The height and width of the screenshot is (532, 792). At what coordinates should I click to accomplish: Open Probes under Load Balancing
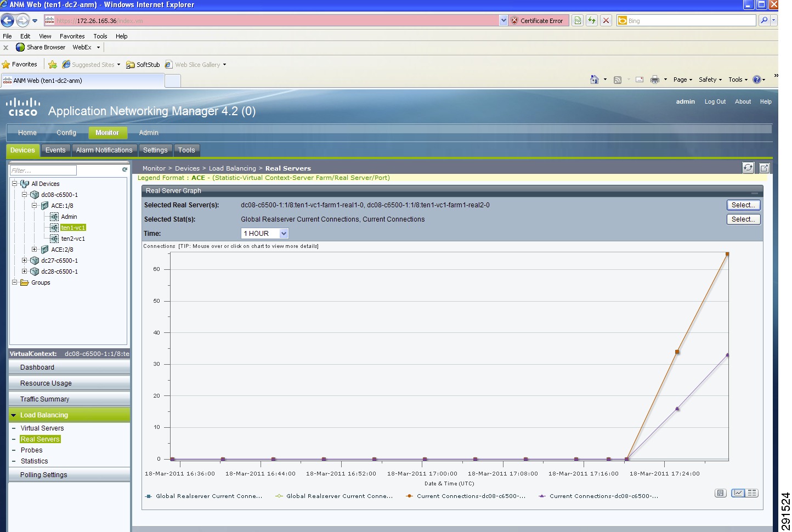[x=32, y=450]
